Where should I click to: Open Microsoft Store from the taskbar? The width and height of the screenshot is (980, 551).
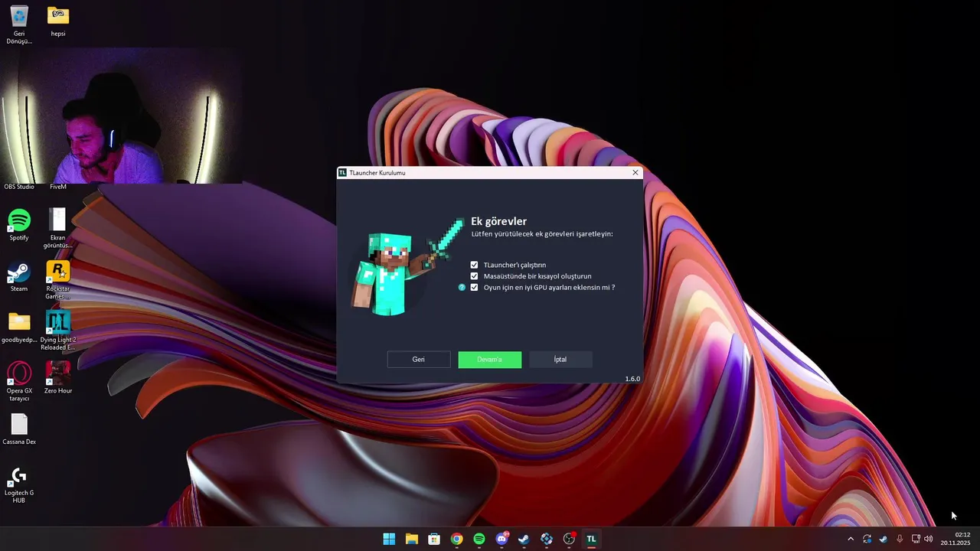click(434, 539)
